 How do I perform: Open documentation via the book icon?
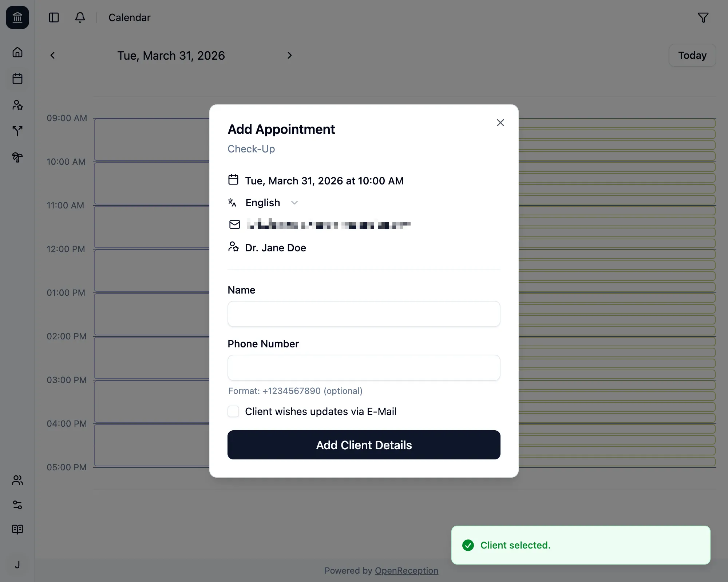17,529
